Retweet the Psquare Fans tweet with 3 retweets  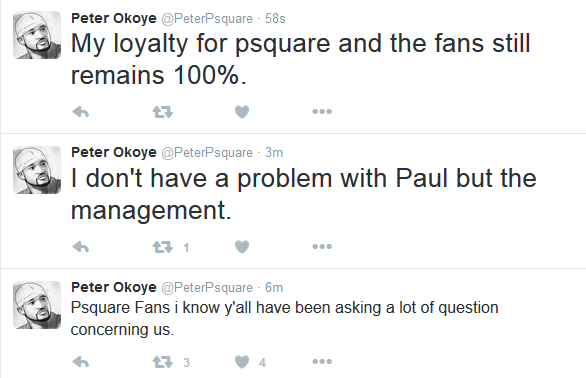[163, 362]
